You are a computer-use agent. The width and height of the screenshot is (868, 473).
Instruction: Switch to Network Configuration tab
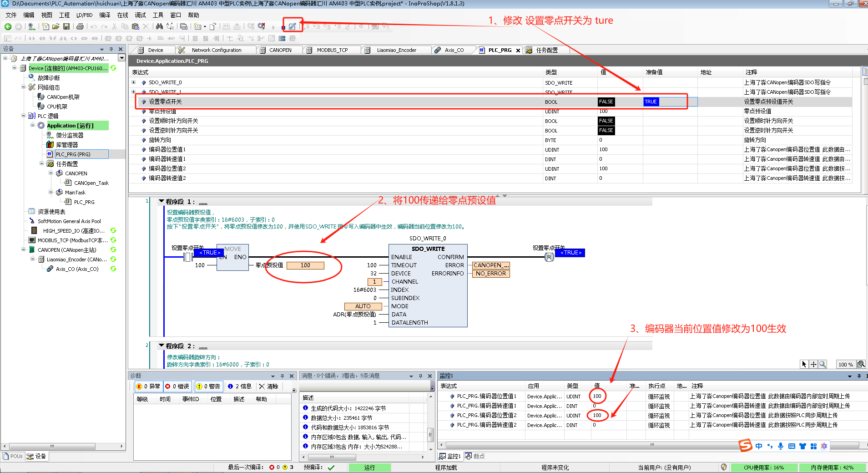[217, 50]
